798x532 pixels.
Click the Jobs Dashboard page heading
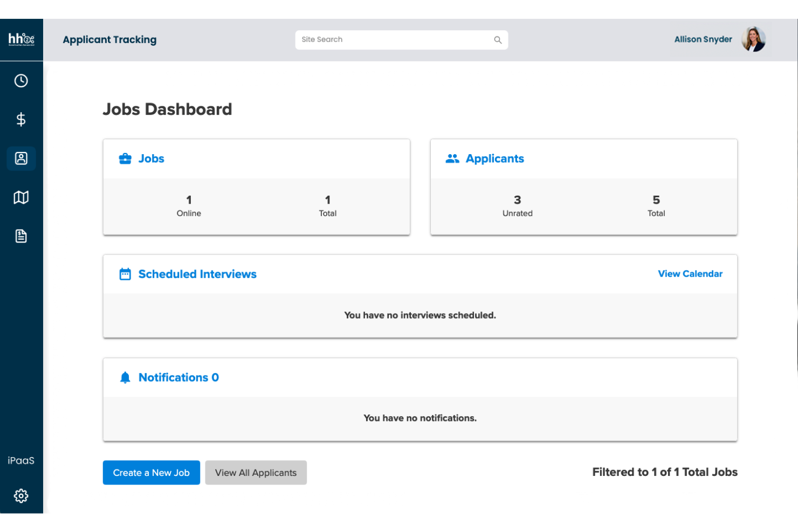pyautogui.click(x=167, y=109)
